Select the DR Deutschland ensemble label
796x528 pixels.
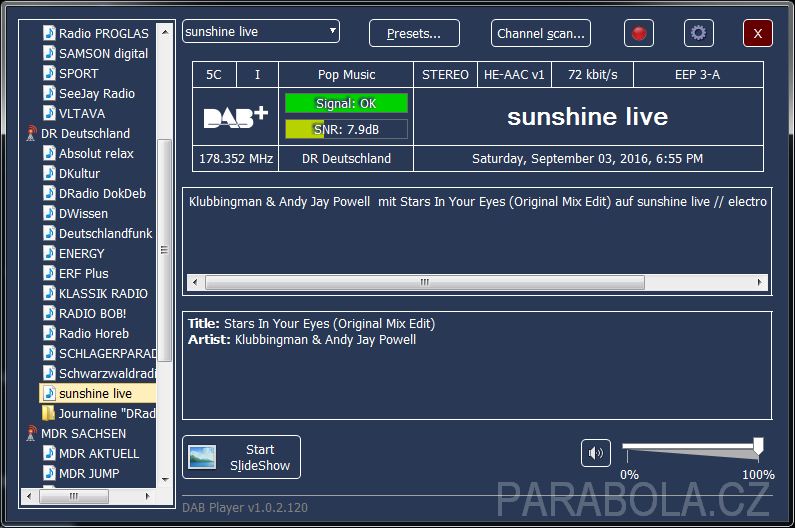(85, 134)
